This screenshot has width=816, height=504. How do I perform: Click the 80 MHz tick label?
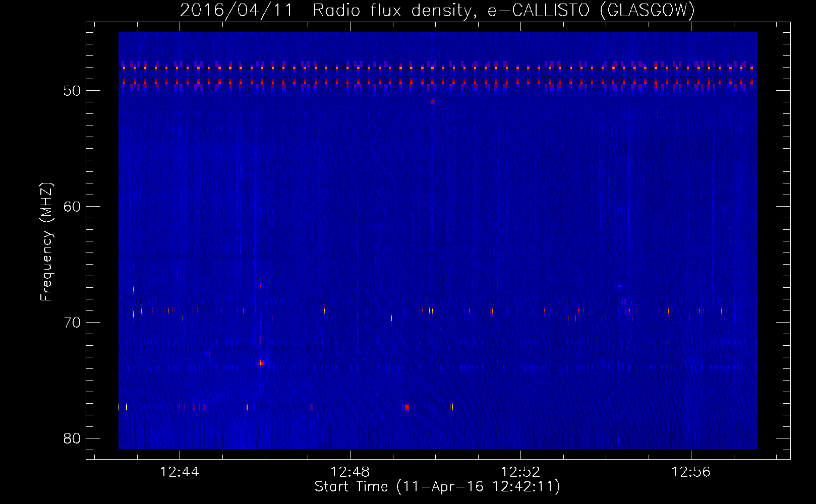72,438
